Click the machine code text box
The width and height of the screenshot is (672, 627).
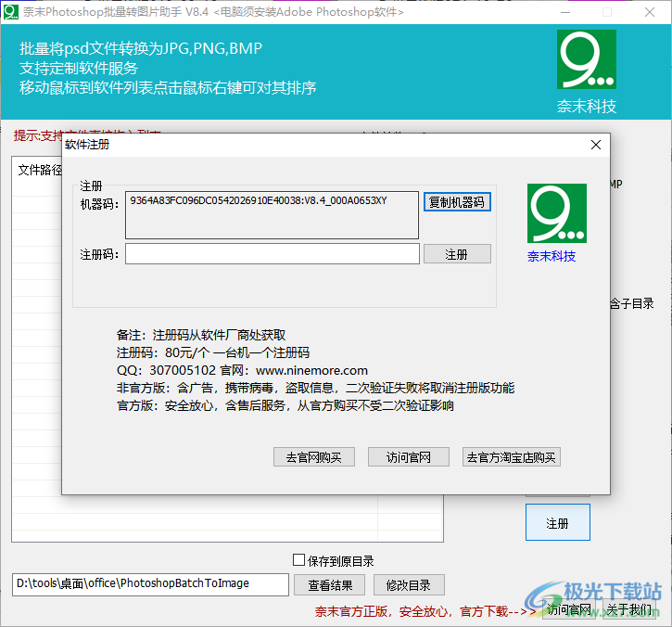click(272, 215)
